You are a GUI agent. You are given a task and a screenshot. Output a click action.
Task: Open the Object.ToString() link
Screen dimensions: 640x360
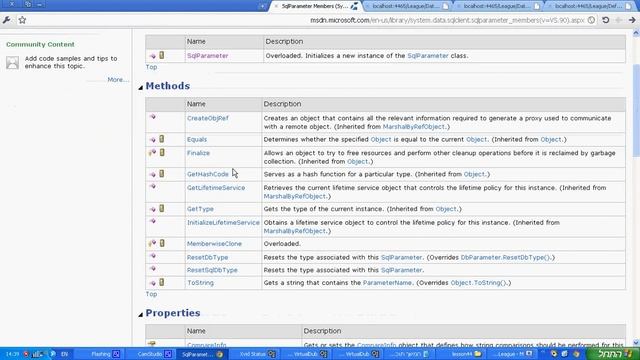(x=478, y=282)
